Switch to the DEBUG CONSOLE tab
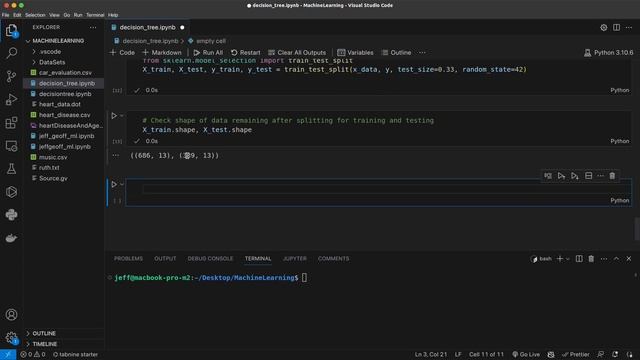This screenshot has height=360, width=640. coord(210,259)
